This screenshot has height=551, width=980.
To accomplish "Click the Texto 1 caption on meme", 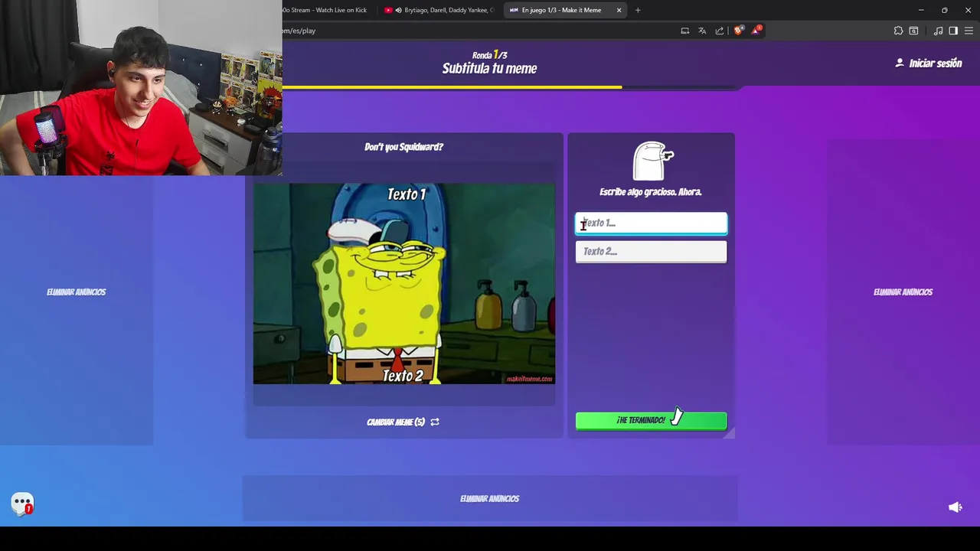I will 406,194.
